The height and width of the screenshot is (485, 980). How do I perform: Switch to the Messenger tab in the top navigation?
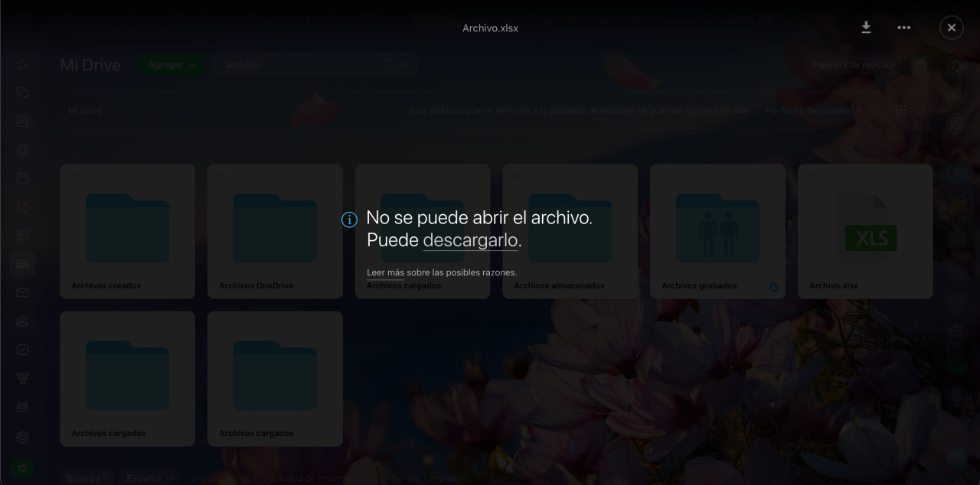coord(130,19)
